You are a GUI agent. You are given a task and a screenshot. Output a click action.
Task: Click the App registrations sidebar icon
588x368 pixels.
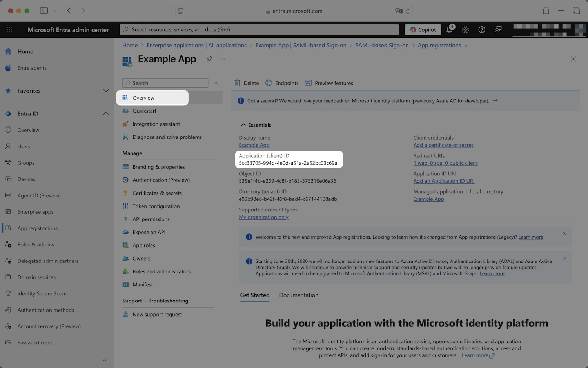[x=8, y=228]
